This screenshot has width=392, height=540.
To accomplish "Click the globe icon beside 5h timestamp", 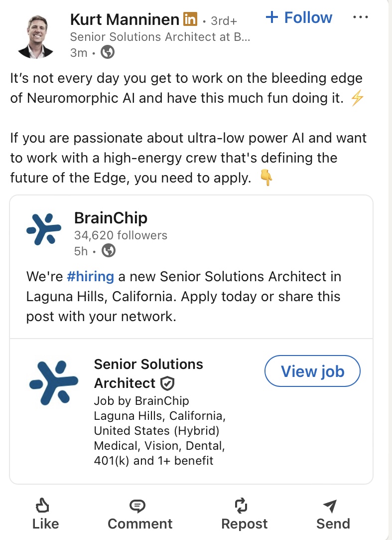I will tap(109, 251).
